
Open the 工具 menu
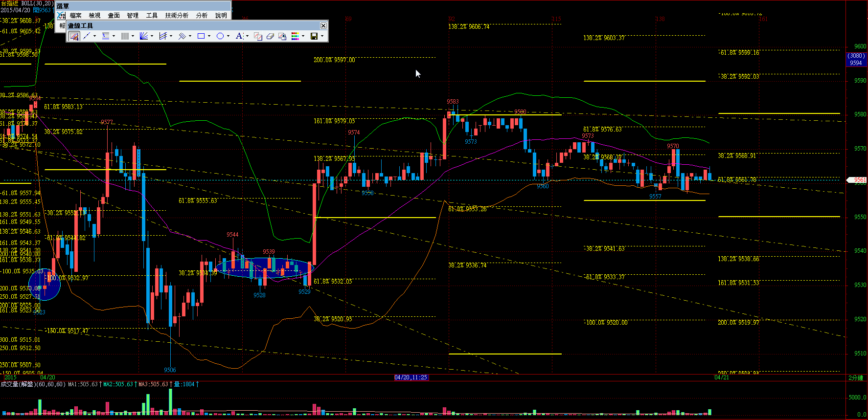(x=152, y=15)
